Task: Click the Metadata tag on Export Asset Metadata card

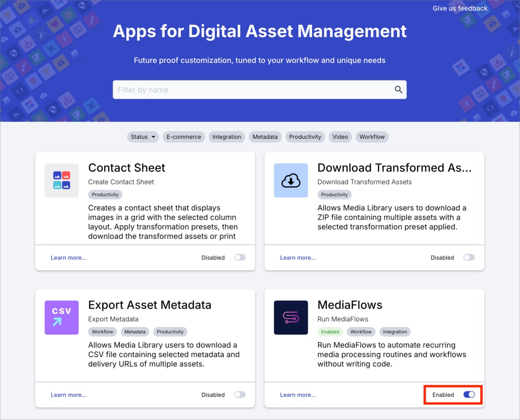Action: click(x=135, y=332)
